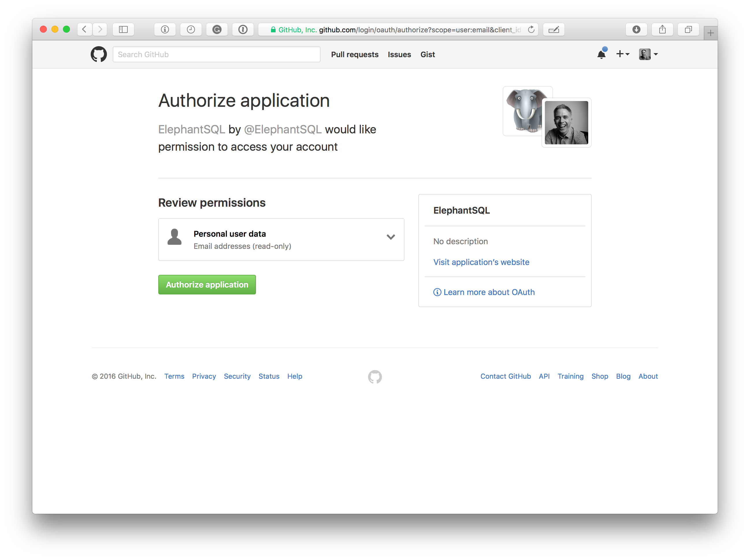This screenshot has width=750, height=560.
Task: Click the pencil annotate toolbar icon
Action: pos(554,29)
